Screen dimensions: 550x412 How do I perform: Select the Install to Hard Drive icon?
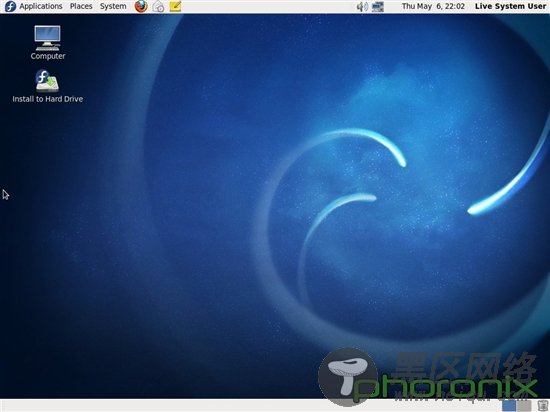pos(48,86)
